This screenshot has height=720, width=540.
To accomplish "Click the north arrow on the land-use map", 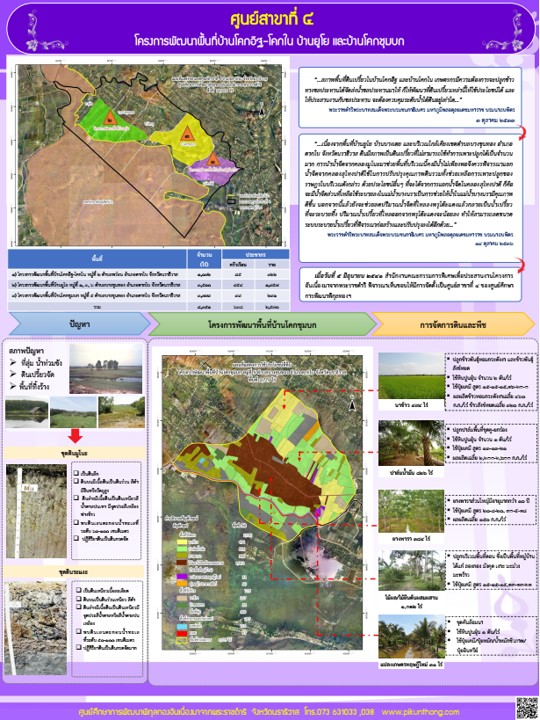I will tap(352, 405).
